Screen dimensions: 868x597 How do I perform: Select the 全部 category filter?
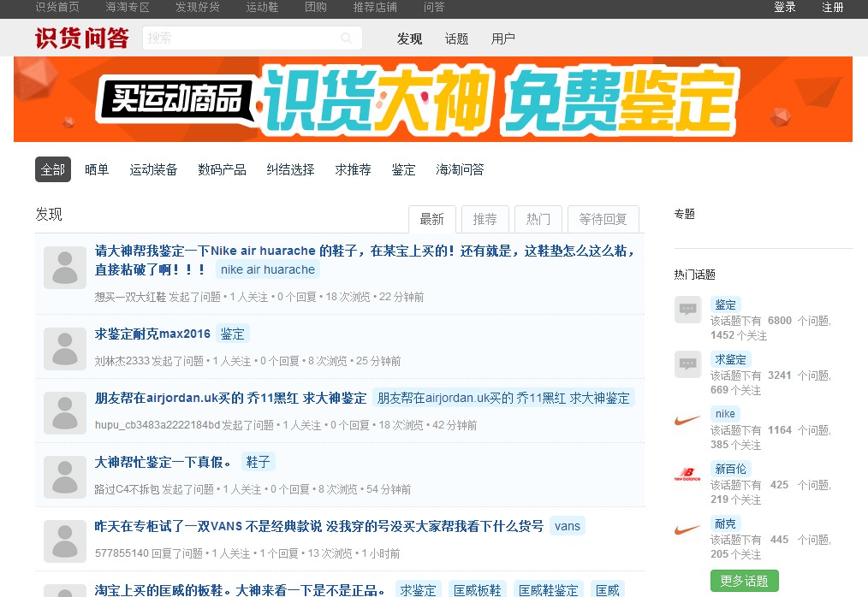(x=53, y=170)
